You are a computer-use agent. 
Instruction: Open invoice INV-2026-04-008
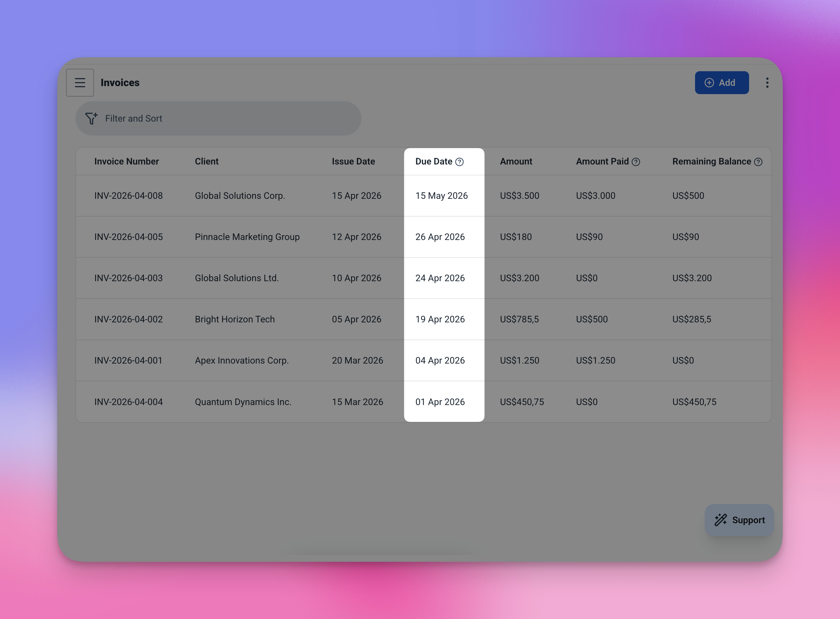pyautogui.click(x=128, y=196)
